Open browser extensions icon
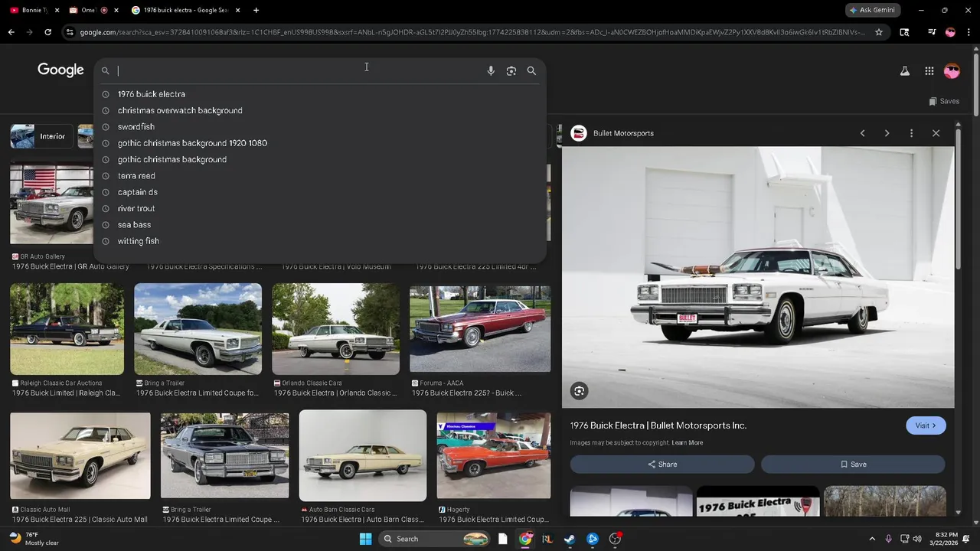This screenshot has width=980, height=551. click(x=904, y=32)
